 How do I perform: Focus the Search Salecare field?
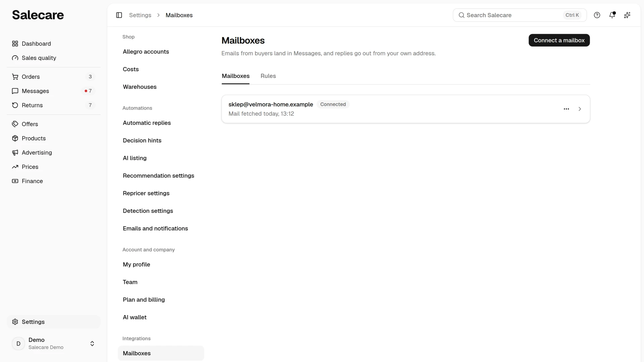tap(520, 15)
